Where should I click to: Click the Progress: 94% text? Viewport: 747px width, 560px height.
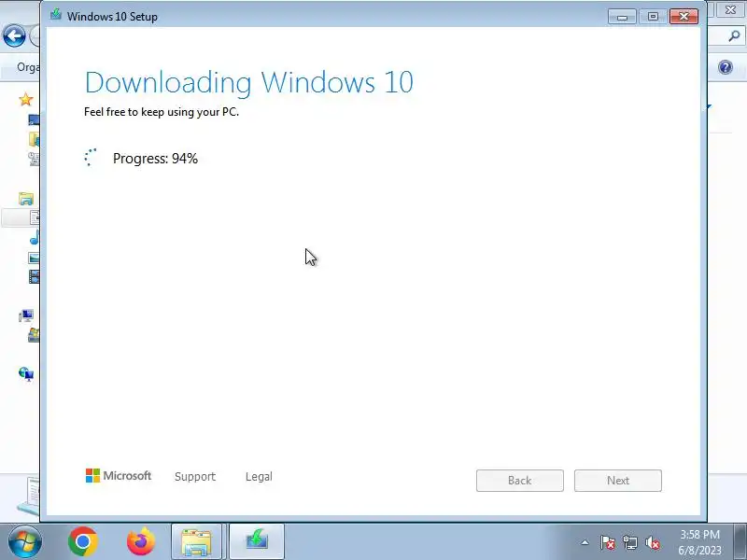click(x=155, y=158)
